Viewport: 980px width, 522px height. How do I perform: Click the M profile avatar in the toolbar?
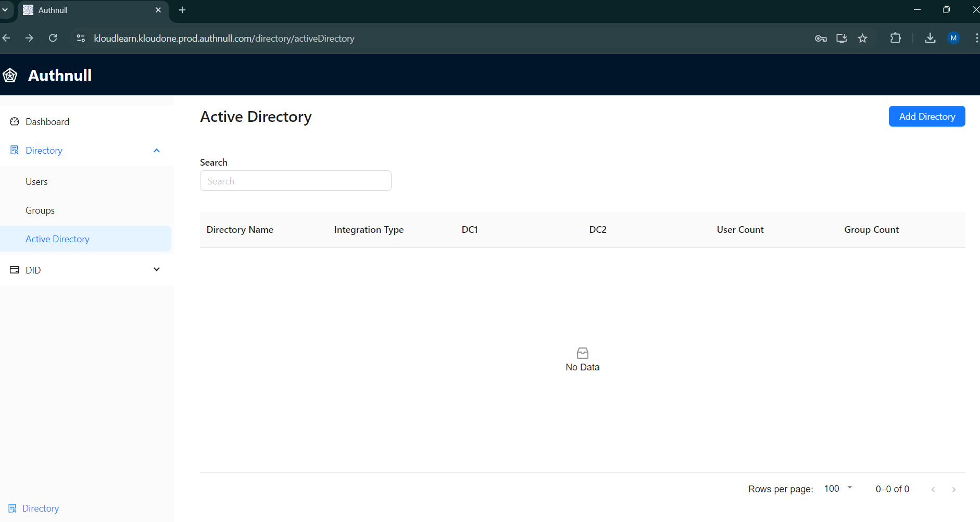pos(954,38)
